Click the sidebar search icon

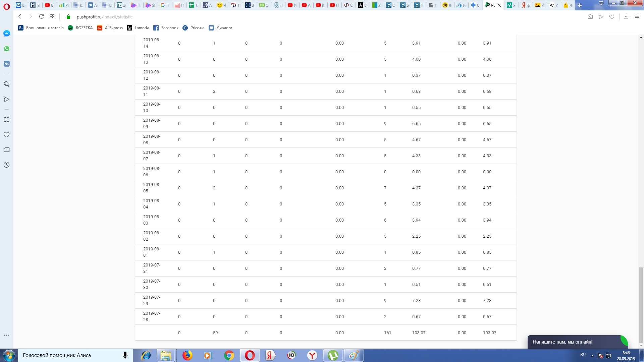7,84
